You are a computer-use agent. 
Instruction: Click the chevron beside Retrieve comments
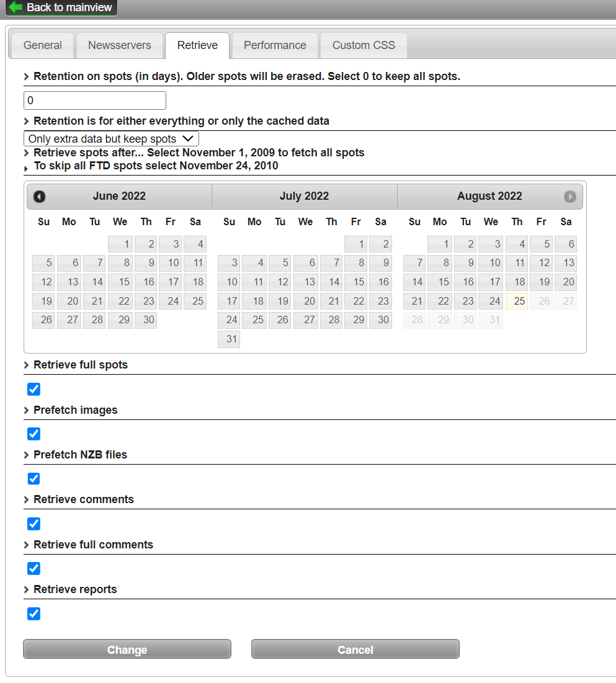pos(26,499)
